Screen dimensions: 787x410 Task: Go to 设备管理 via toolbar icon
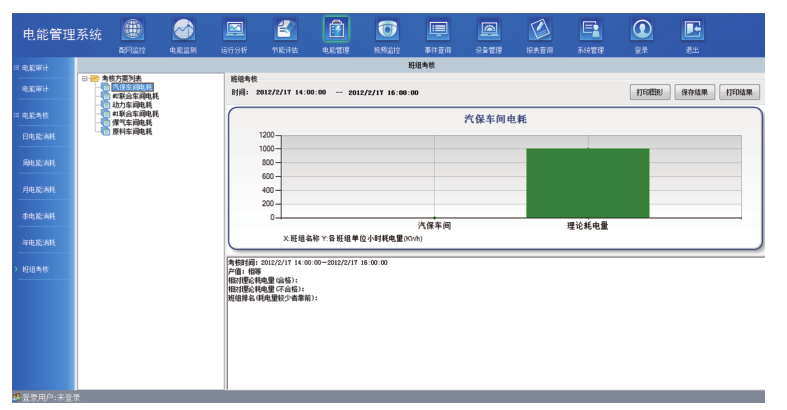pyautogui.click(x=489, y=31)
